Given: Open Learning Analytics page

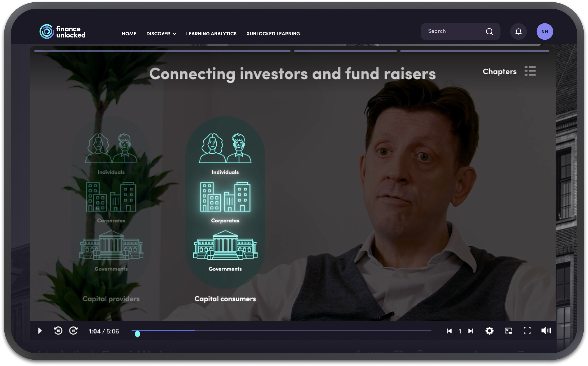Looking at the screenshot, I should point(211,34).
